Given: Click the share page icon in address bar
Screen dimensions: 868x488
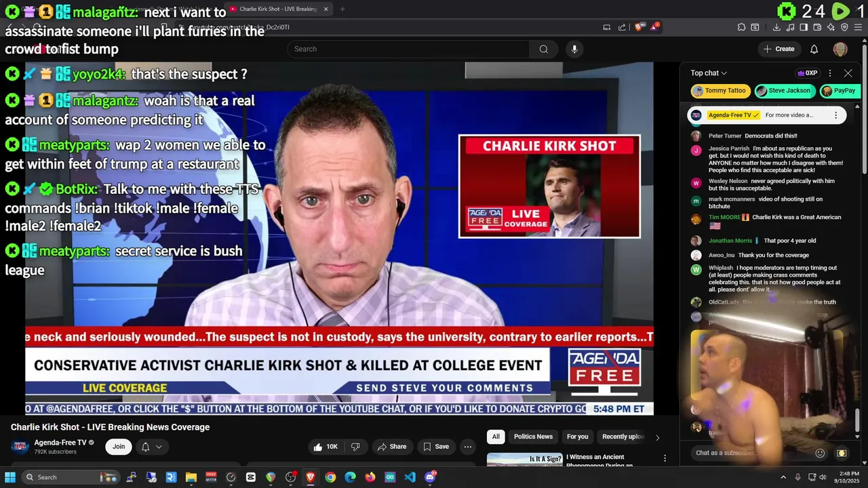Looking at the screenshot, I should coord(622,27).
